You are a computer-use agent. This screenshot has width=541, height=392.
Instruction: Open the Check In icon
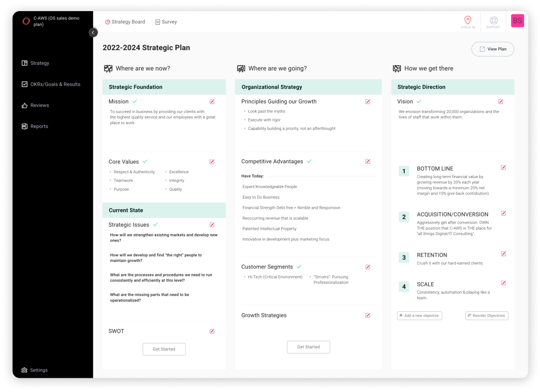click(468, 22)
